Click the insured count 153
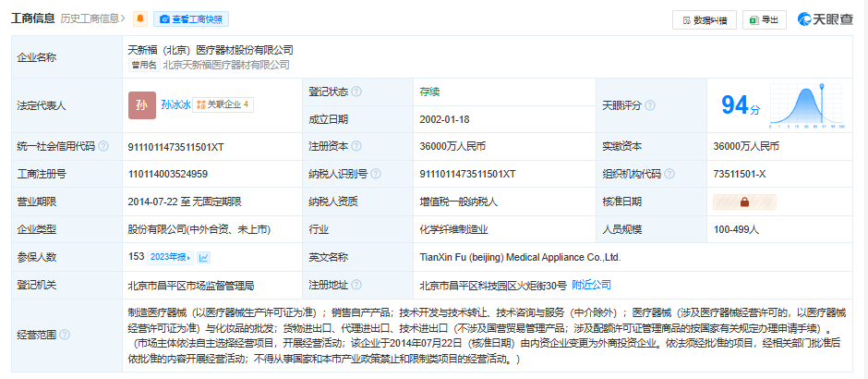 (136, 258)
